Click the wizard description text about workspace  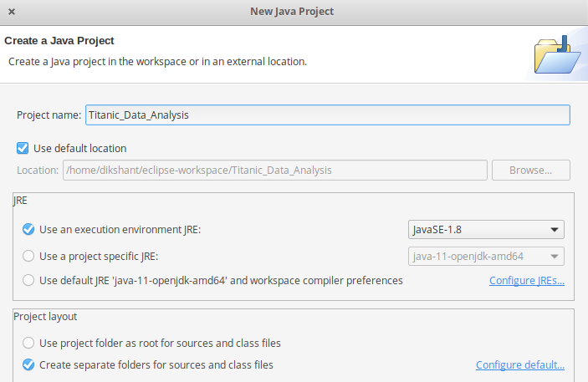(x=157, y=62)
